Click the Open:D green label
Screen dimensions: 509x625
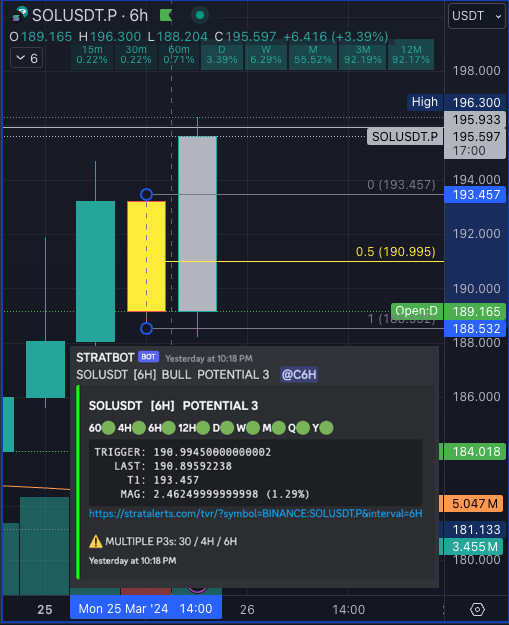pyautogui.click(x=417, y=311)
